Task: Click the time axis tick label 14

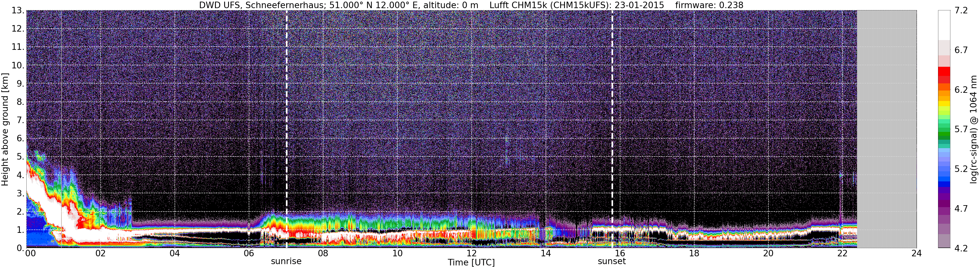Action: pyautogui.click(x=545, y=253)
